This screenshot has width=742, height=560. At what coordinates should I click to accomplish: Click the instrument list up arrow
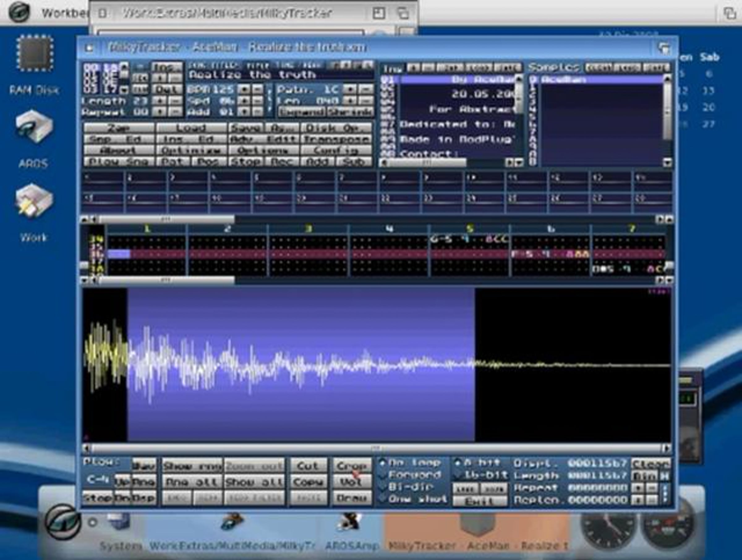point(518,79)
